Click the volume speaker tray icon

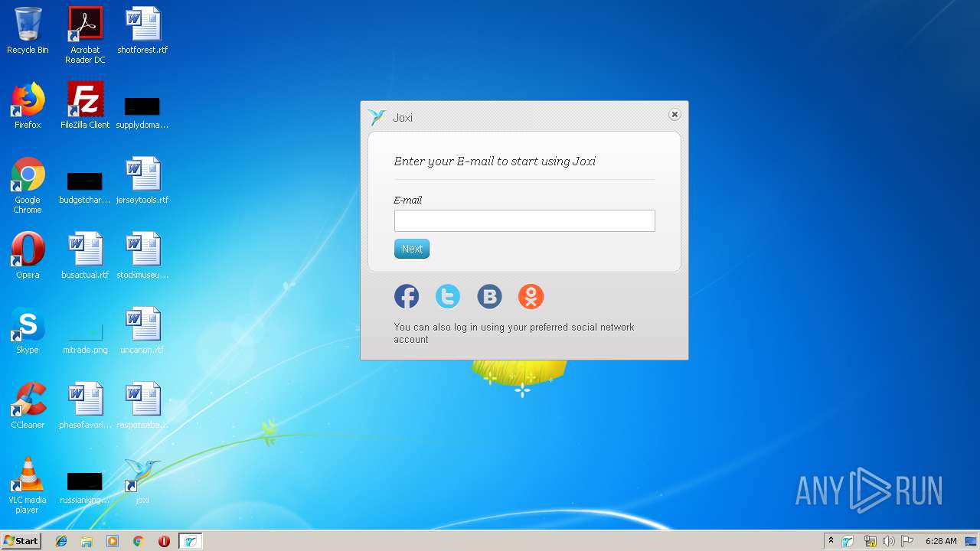888,541
